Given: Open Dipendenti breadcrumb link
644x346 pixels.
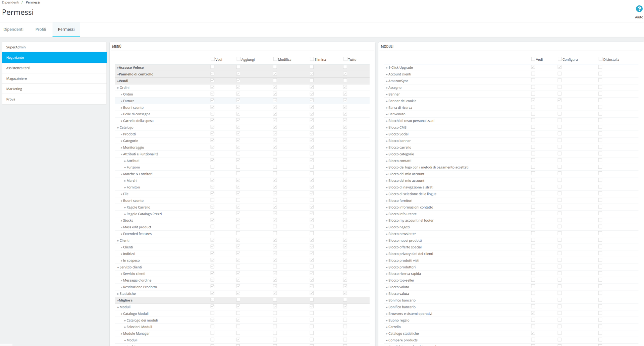Looking at the screenshot, I should point(10,2).
